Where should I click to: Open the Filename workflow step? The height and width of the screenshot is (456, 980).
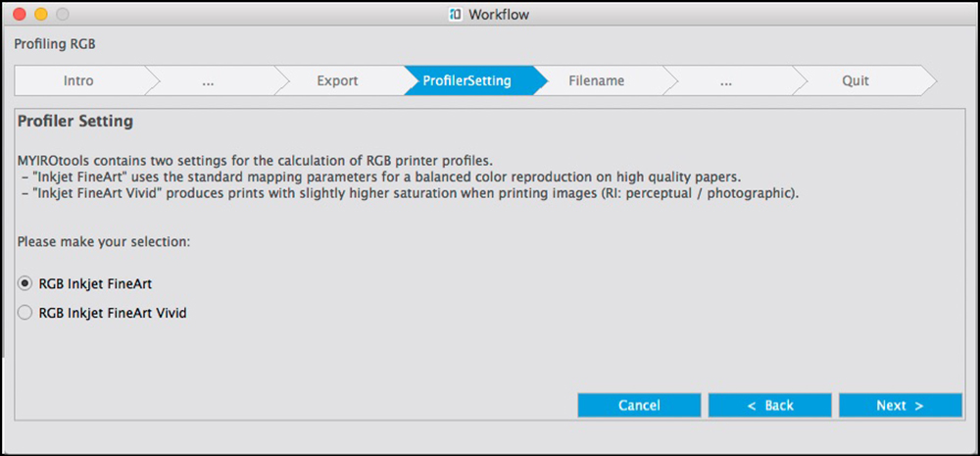click(596, 80)
